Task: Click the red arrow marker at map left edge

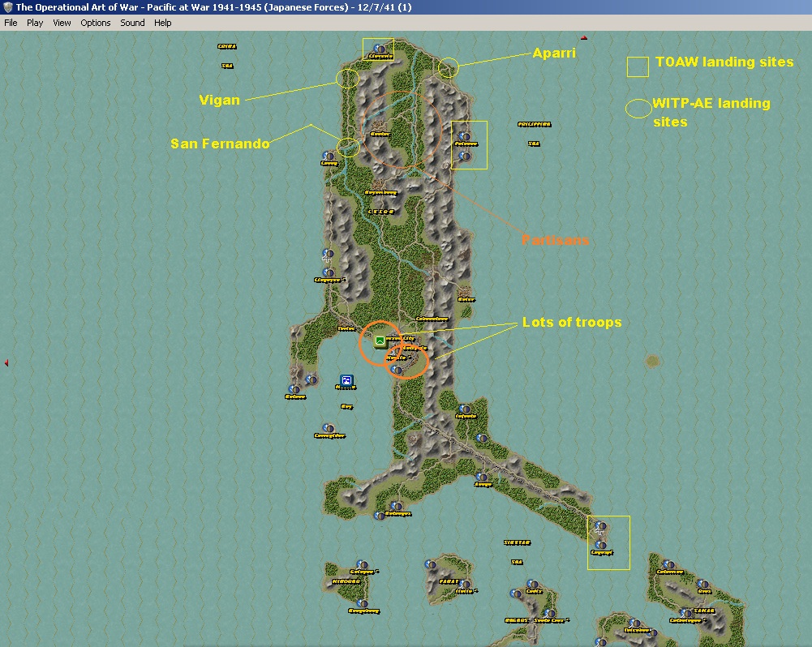Action: [6, 363]
